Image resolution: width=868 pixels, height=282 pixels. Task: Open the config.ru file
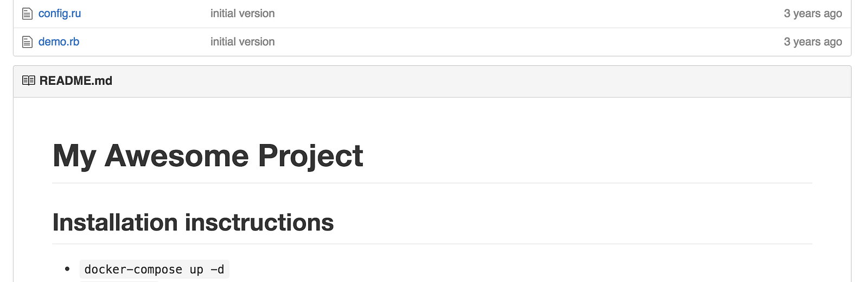(x=60, y=14)
